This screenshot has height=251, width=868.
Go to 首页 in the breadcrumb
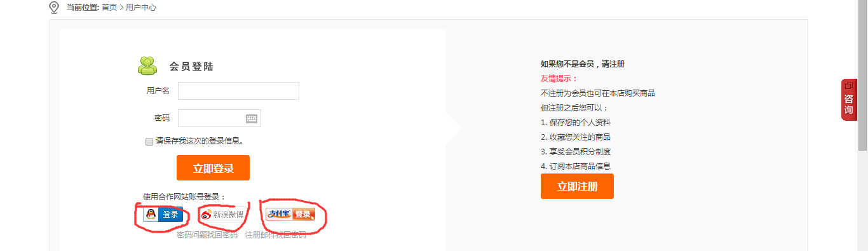pyautogui.click(x=109, y=8)
